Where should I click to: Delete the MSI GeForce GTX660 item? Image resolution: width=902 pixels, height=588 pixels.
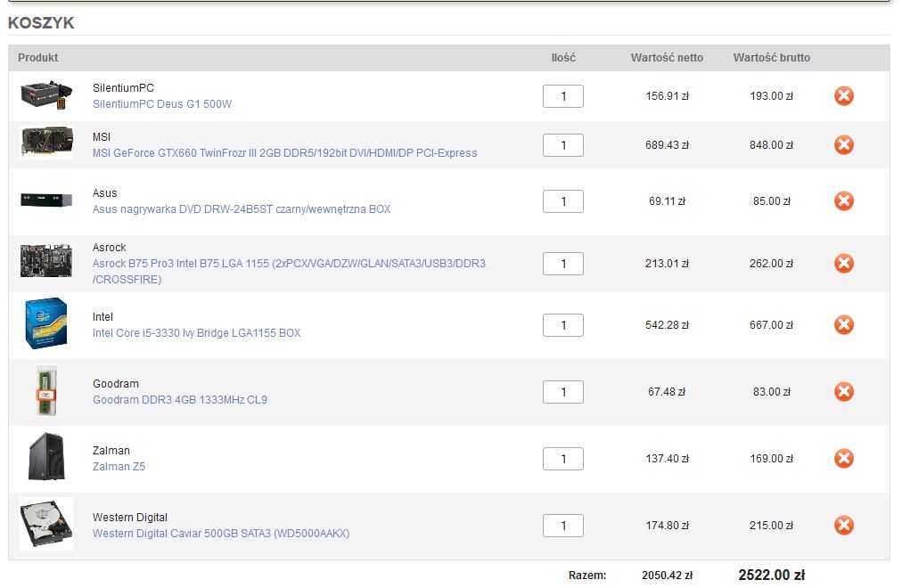point(843,145)
